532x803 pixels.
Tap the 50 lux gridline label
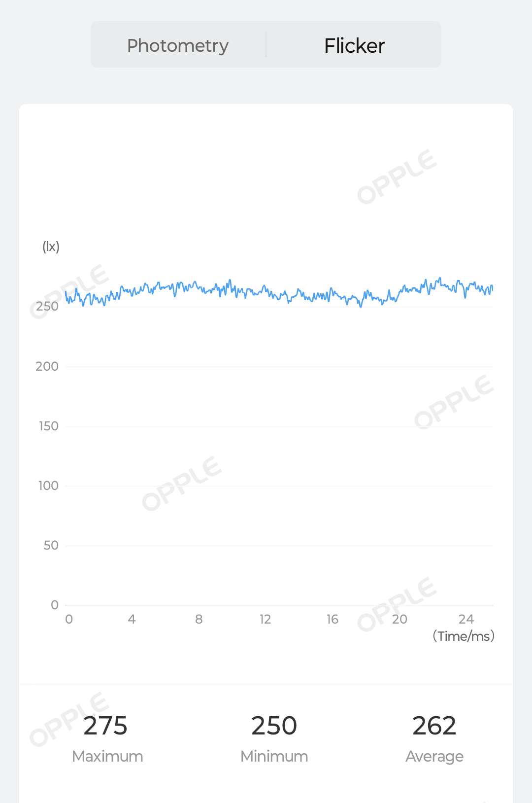coord(51,545)
